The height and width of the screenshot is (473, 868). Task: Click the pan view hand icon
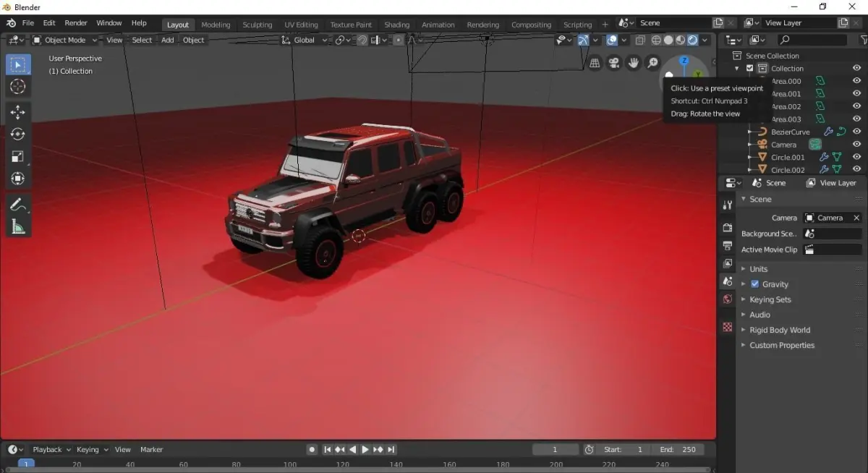pyautogui.click(x=634, y=63)
